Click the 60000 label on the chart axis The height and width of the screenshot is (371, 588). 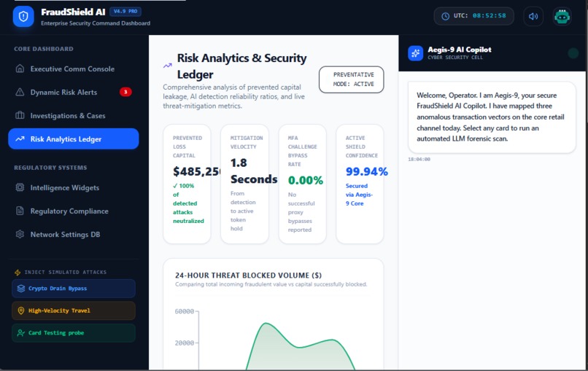click(184, 311)
